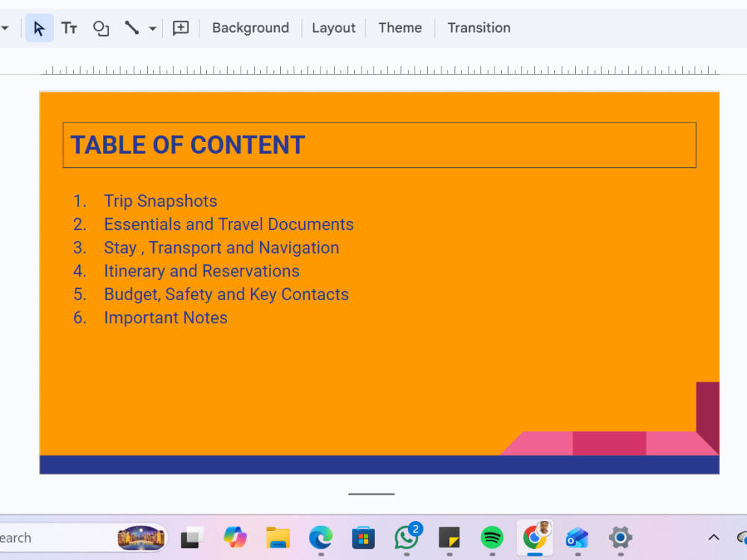747x560 pixels.
Task: Click Budget, Safety and Key Contacts line
Action: pos(226,294)
